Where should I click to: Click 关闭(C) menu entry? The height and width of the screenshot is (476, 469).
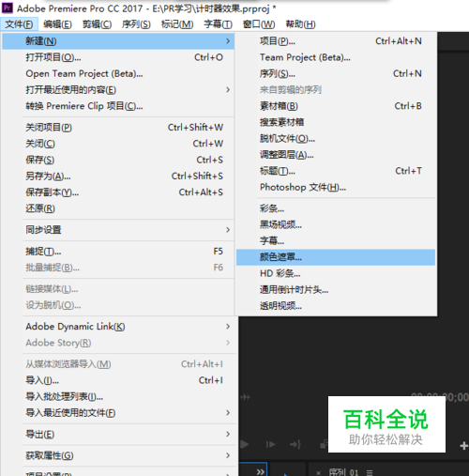coord(118,144)
